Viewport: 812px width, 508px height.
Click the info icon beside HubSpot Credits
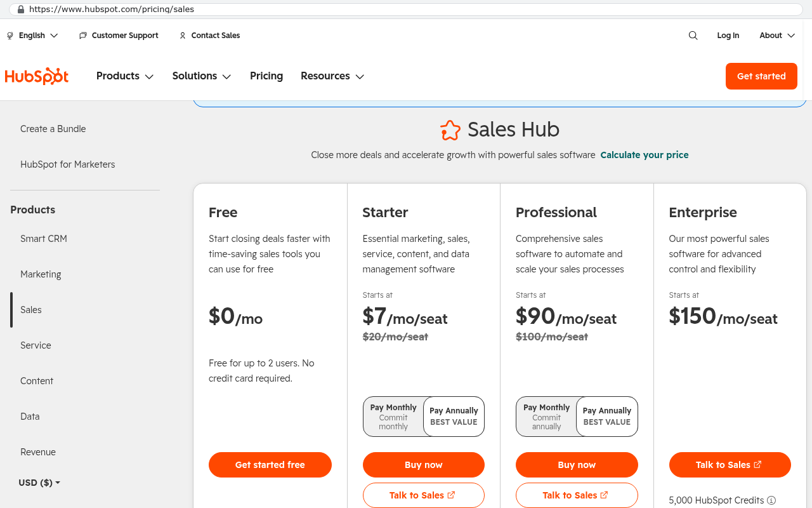pos(771,500)
